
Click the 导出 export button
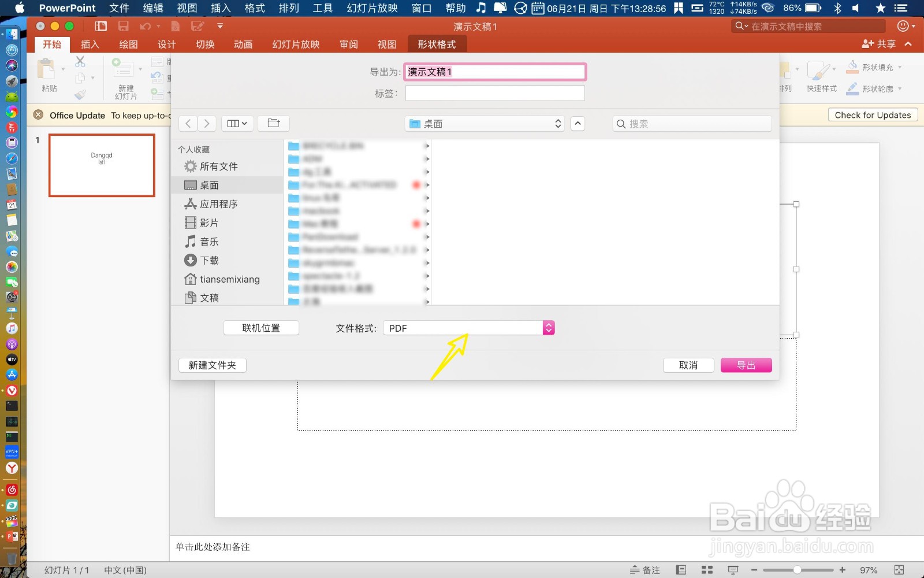coord(746,365)
